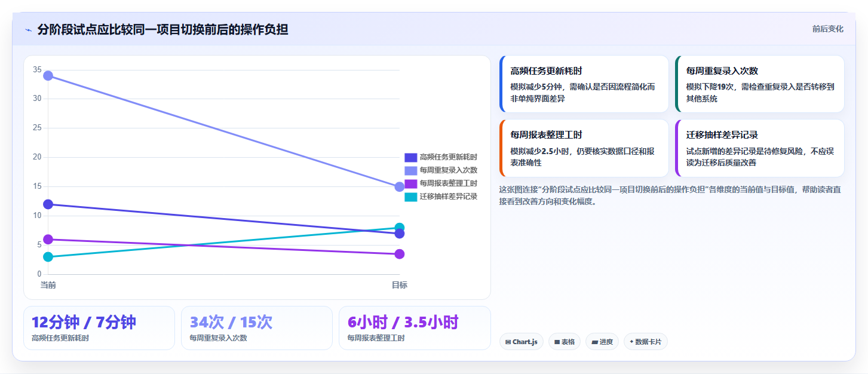Open the 高频任务更新耗时 insight card
This screenshot has height=374, width=868.
point(584,84)
